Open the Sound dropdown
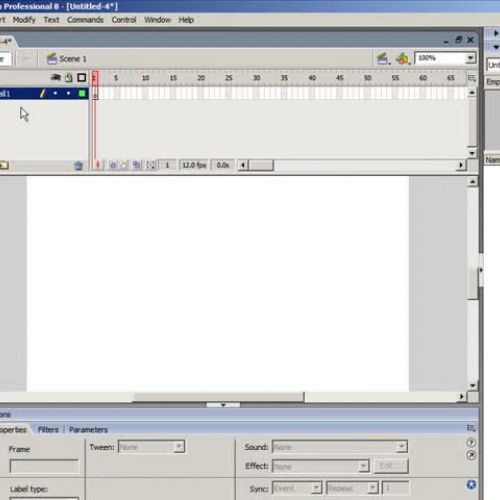Screen dimensions: 500x500 point(340,447)
